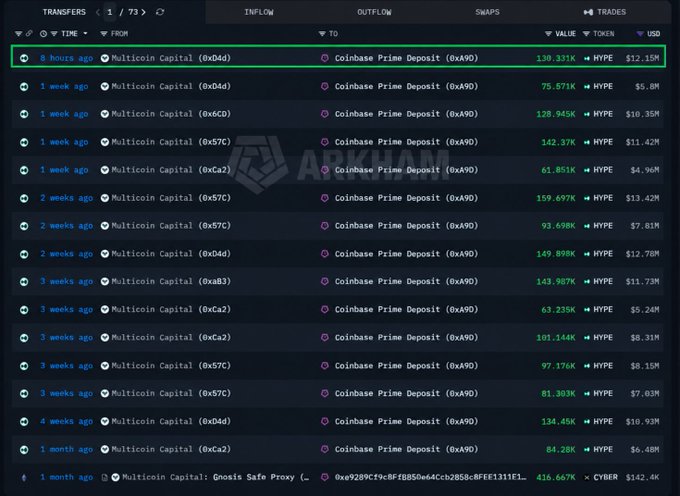Switch to the SWAPS tab
The image size is (680, 496).
pos(487,12)
